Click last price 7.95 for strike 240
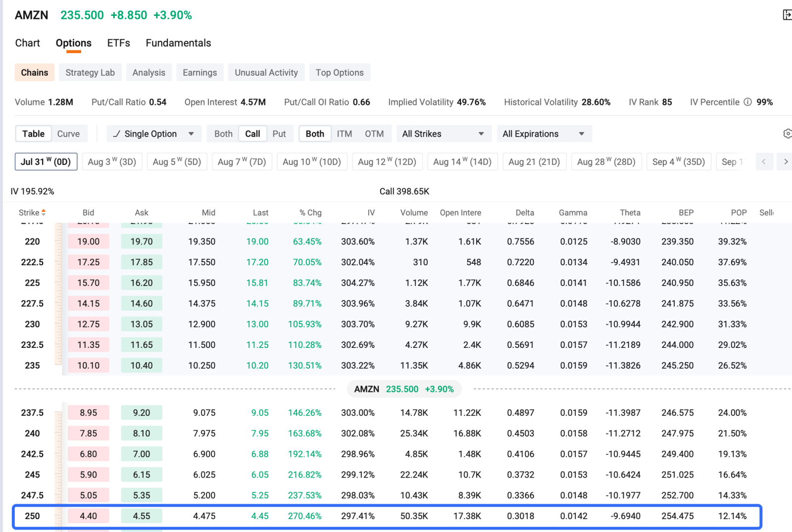 [260, 433]
